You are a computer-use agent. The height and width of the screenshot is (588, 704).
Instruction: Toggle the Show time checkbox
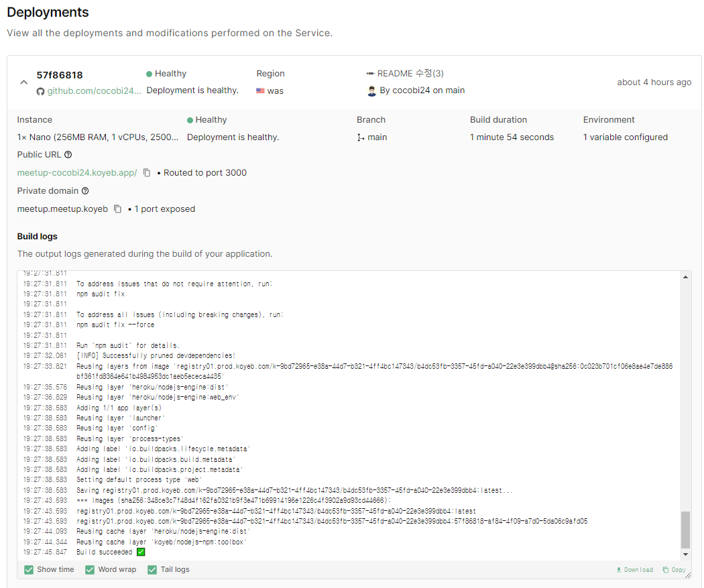pyautogui.click(x=29, y=570)
